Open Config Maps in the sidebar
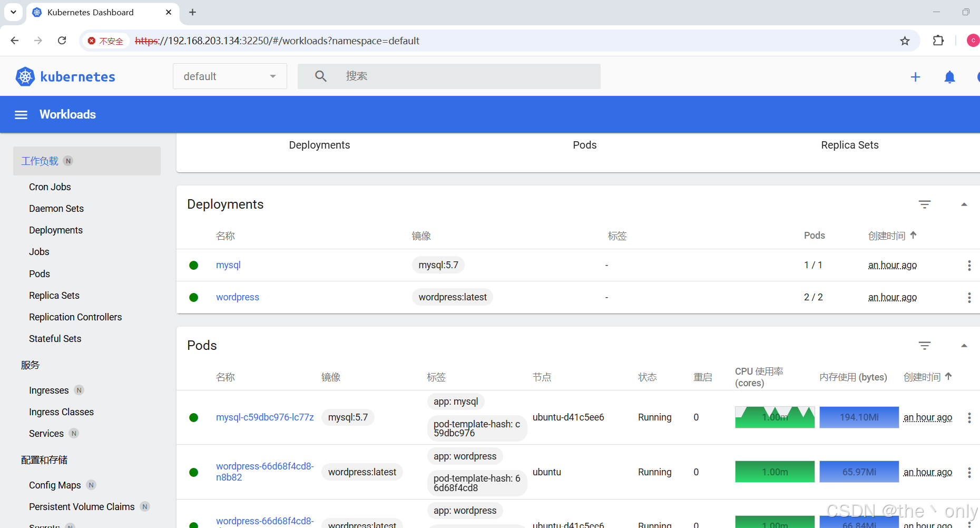Viewport: 980px width, 528px height. tap(55, 485)
